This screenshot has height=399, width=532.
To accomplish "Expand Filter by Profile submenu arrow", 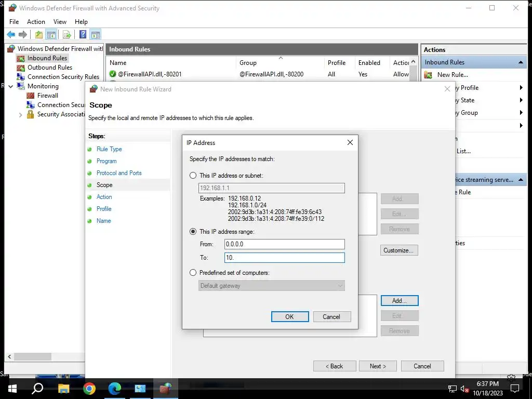I will click(x=521, y=87).
